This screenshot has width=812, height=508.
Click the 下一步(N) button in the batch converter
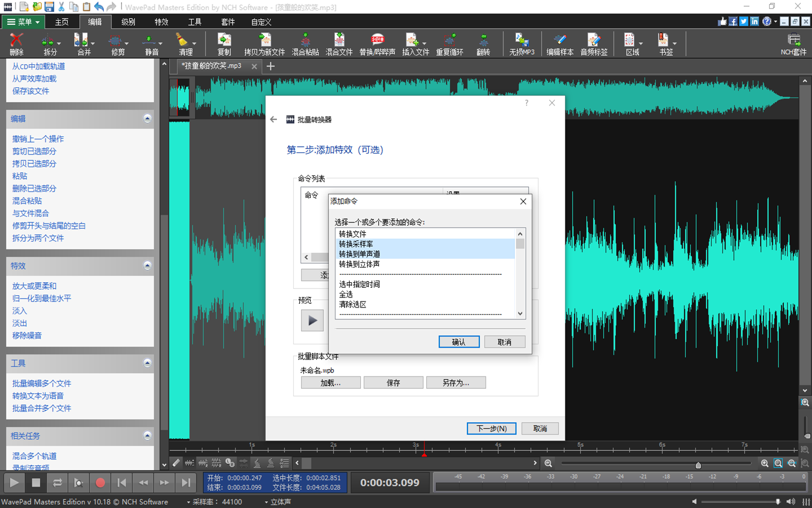coord(491,428)
